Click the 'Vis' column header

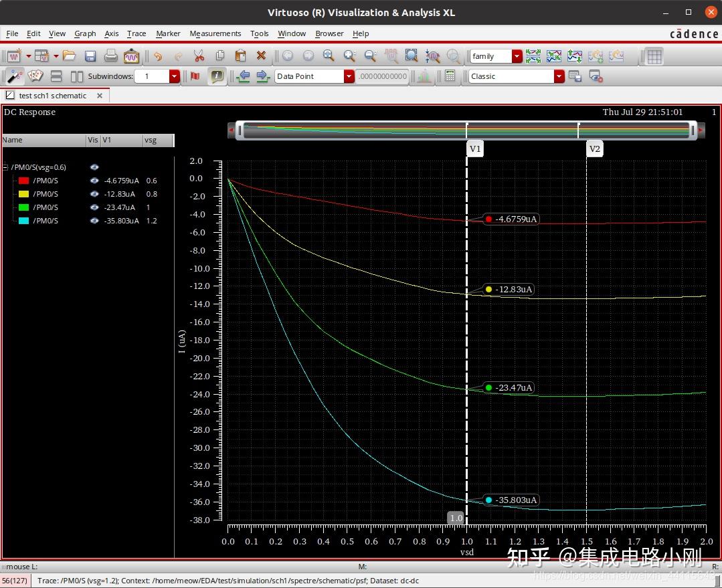[x=92, y=140]
